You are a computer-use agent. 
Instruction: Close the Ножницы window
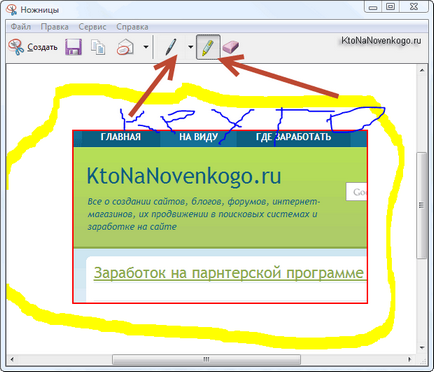click(x=414, y=7)
